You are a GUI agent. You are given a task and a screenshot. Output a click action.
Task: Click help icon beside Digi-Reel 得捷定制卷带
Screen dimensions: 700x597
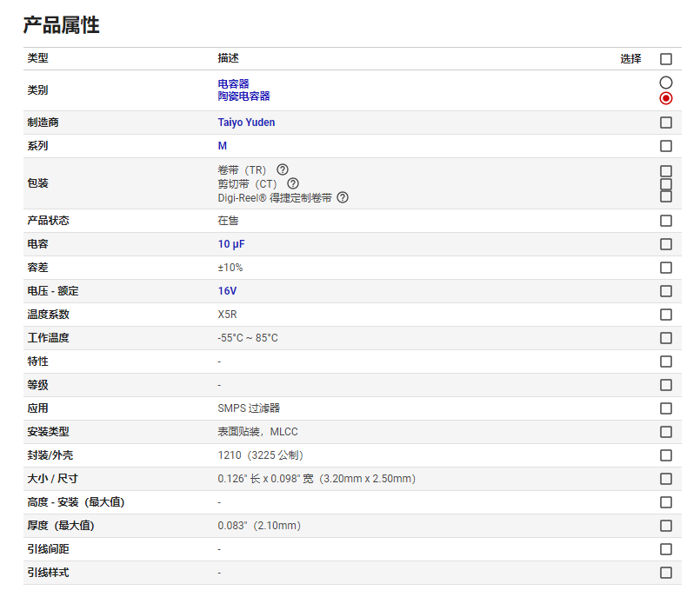pyautogui.click(x=343, y=197)
